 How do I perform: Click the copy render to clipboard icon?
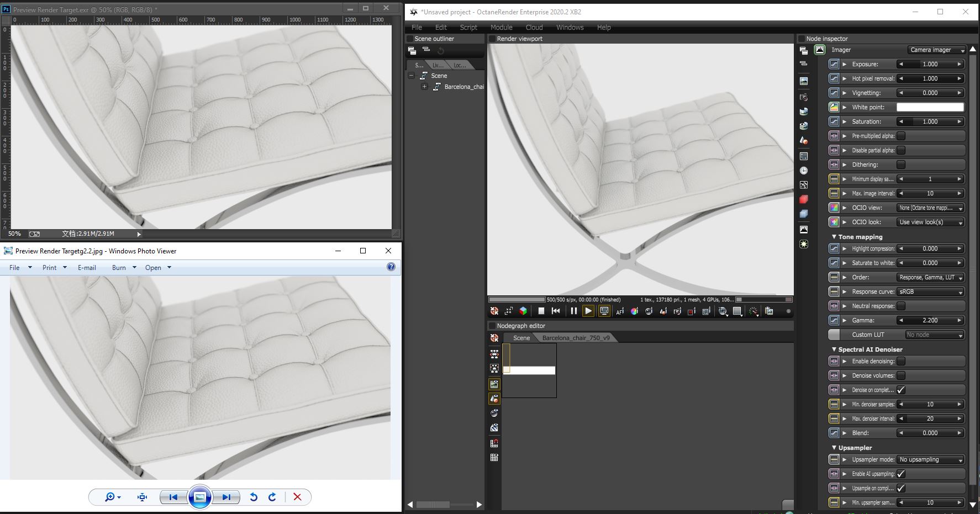point(768,311)
